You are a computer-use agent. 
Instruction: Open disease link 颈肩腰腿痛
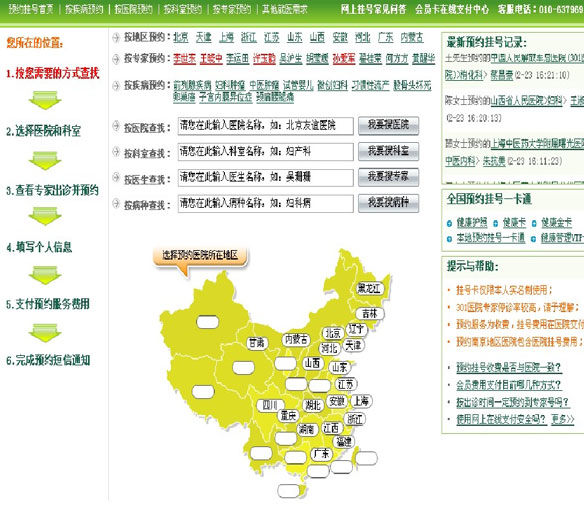(x=275, y=97)
